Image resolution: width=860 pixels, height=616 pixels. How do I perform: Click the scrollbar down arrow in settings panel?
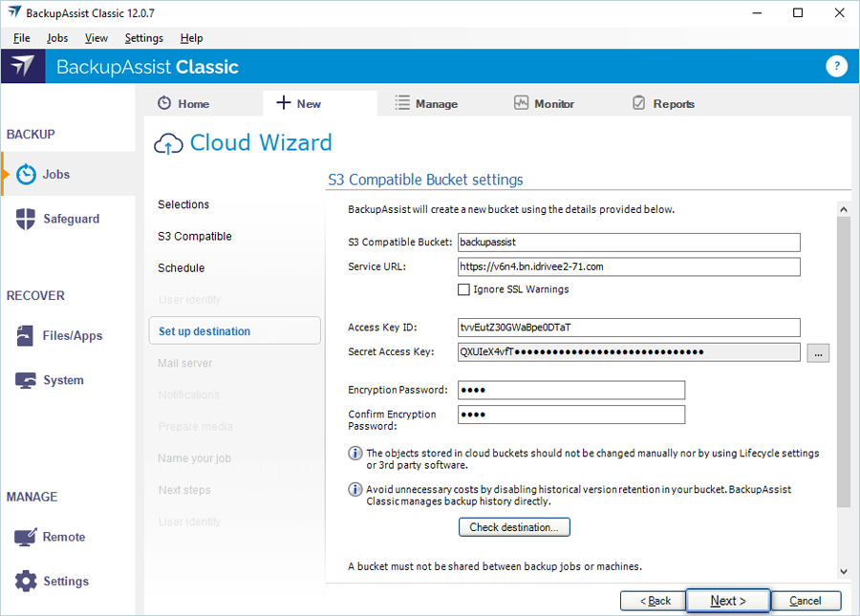[x=844, y=572]
